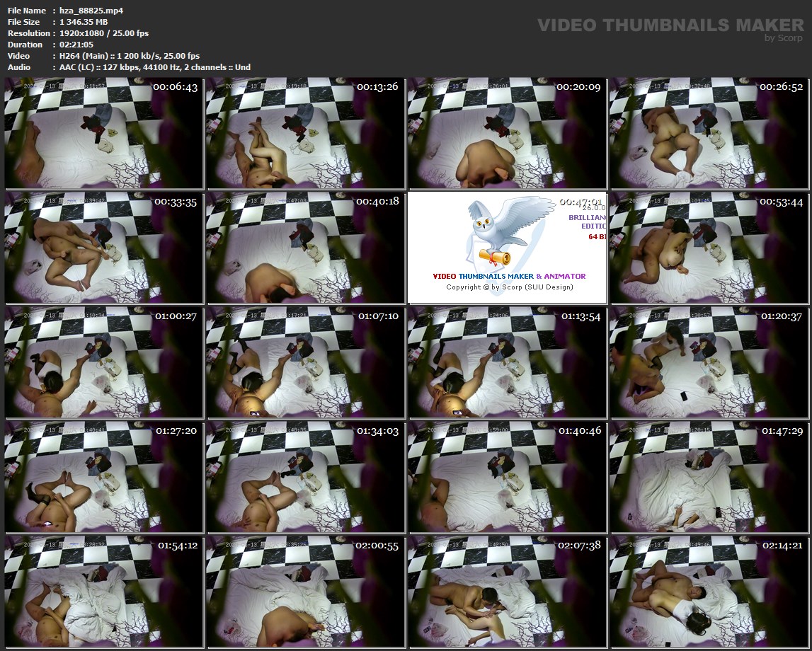Select the frame timestamped 00:53:44
The image size is (812, 651).
point(709,248)
